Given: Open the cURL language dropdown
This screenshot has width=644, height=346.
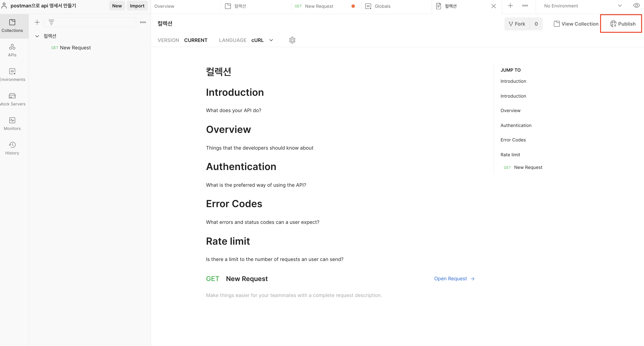Looking at the screenshot, I should (x=262, y=40).
